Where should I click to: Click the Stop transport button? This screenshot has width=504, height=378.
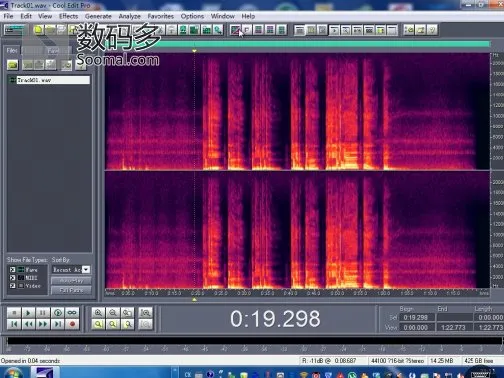click(x=14, y=313)
